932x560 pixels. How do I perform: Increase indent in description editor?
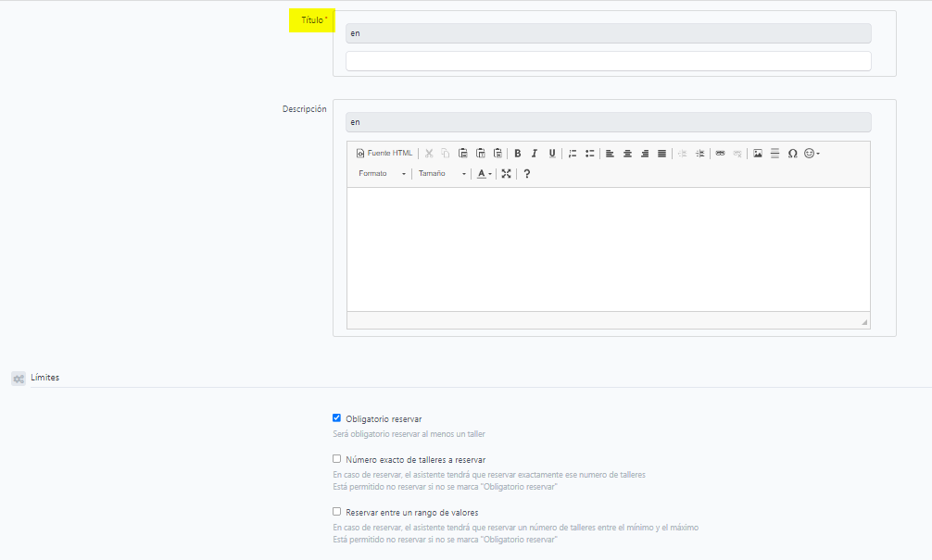click(x=700, y=154)
